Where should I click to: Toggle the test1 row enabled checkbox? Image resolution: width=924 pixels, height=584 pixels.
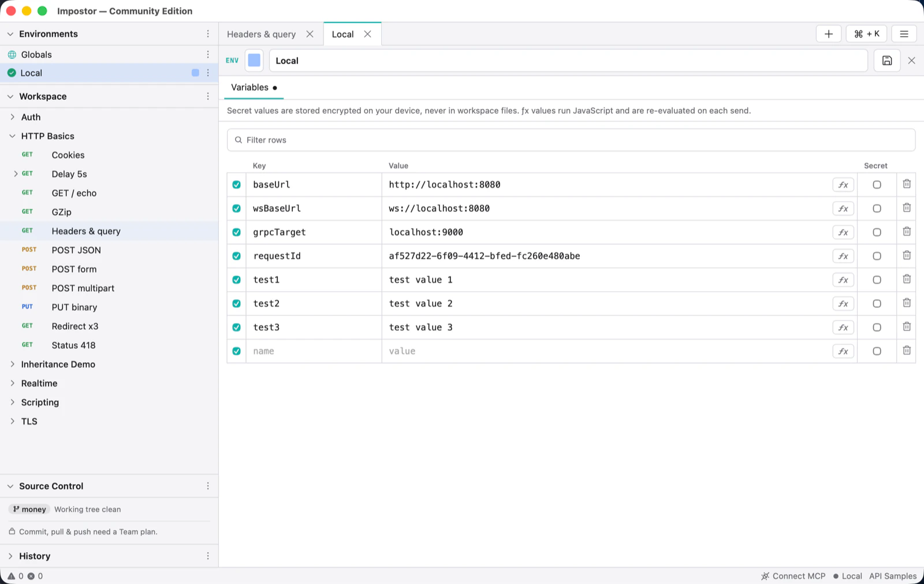point(236,280)
